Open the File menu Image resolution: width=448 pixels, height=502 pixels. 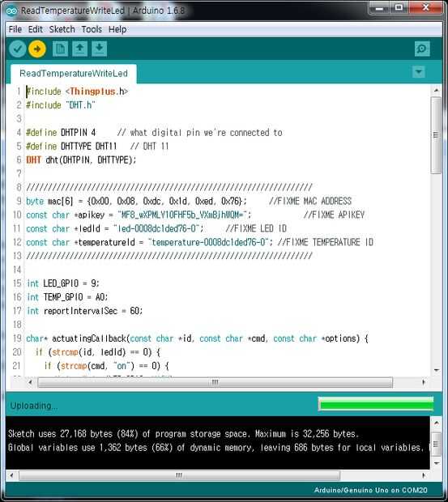coord(15,29)
